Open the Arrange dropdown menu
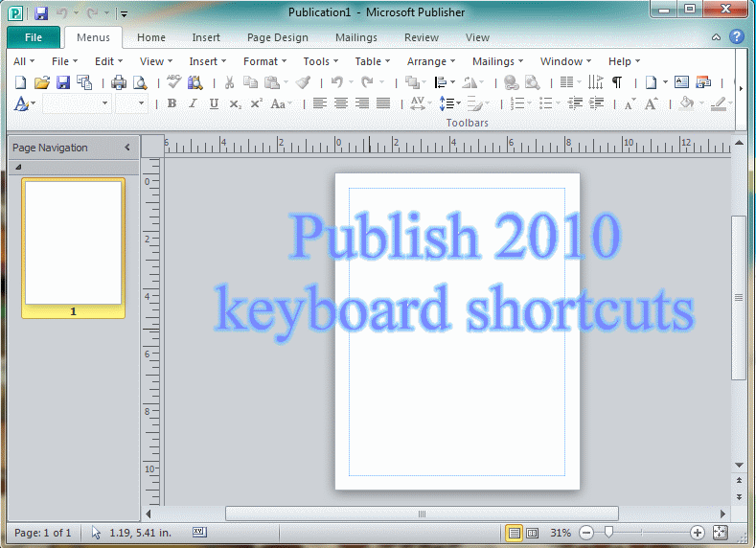The height and width of the screenshot is (548, 756). click(x=430, y=61)
